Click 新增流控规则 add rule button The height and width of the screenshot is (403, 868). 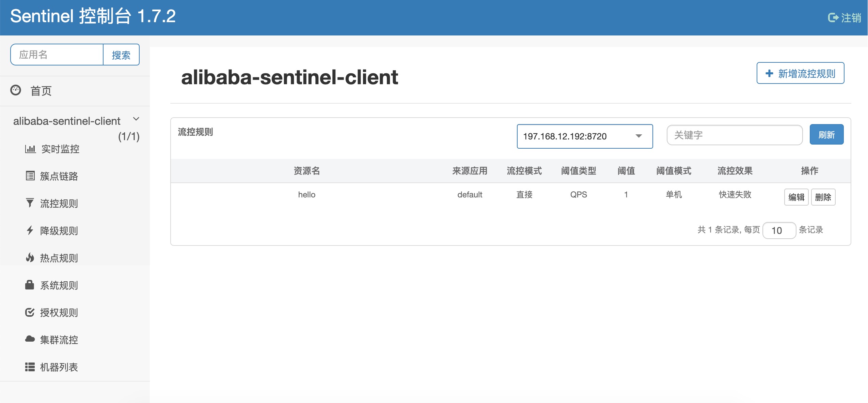[800, 73]
